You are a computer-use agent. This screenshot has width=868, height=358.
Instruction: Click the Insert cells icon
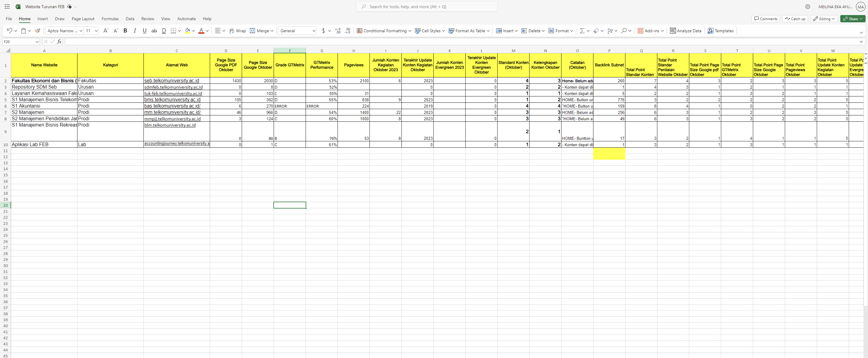click(499, 31)
